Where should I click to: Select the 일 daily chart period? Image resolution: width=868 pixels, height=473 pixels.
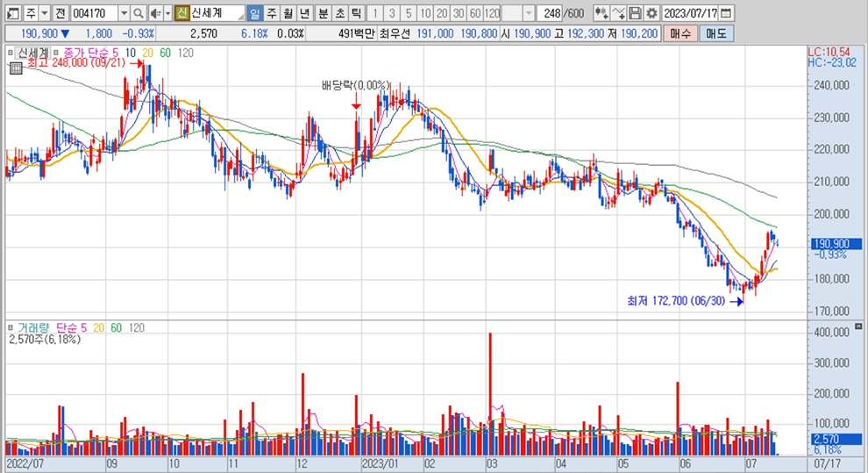tap(254, 13)
